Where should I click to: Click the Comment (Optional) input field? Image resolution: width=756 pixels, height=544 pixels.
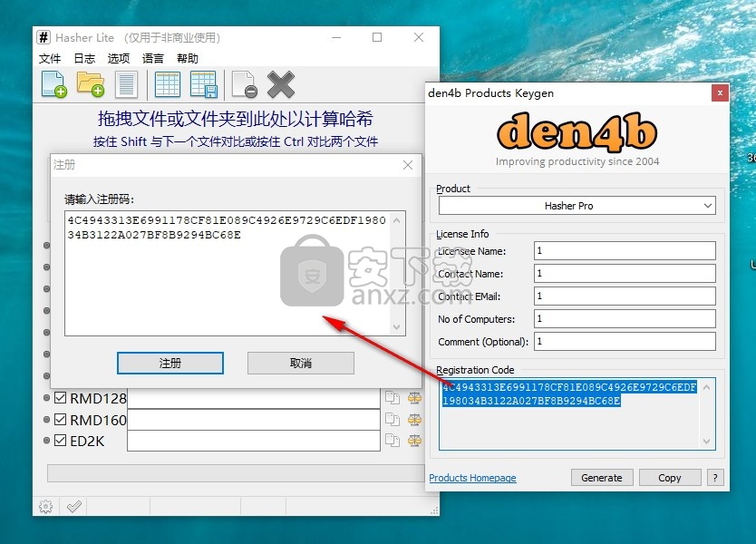[x=625, y=342]
